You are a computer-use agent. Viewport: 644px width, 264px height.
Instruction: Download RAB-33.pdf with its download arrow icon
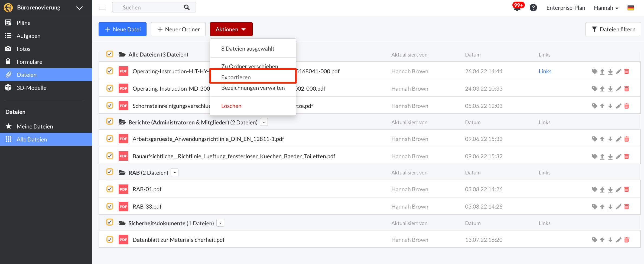tap(610, 207)
